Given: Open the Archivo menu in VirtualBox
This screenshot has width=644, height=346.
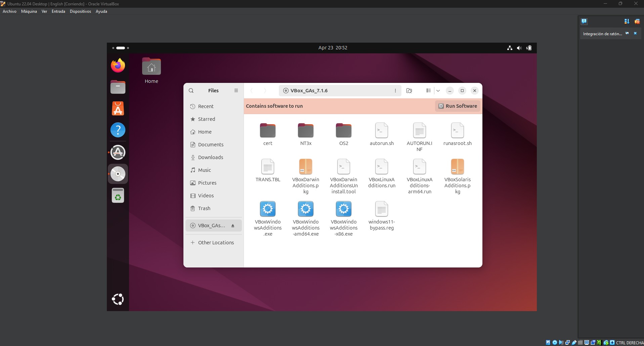Looking at the screenshot, I should [x=9, y=11].
